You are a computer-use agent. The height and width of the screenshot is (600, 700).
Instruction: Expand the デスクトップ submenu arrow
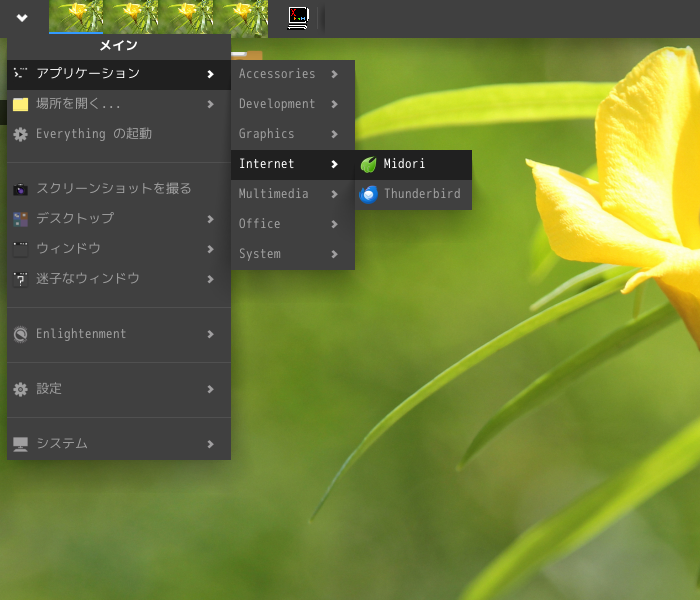[x=211, y=219]
